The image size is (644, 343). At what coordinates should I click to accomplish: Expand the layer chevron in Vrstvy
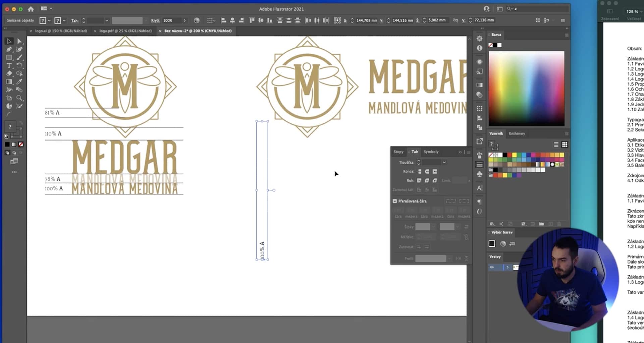(507, 267)
